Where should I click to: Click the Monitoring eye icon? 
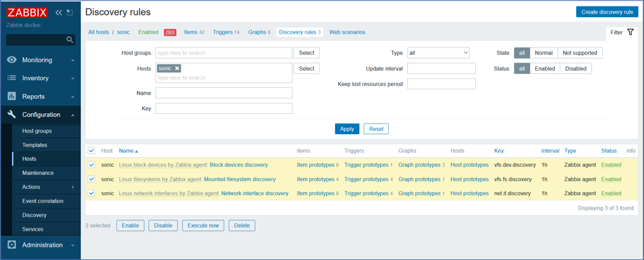click(x=12, y=60)
